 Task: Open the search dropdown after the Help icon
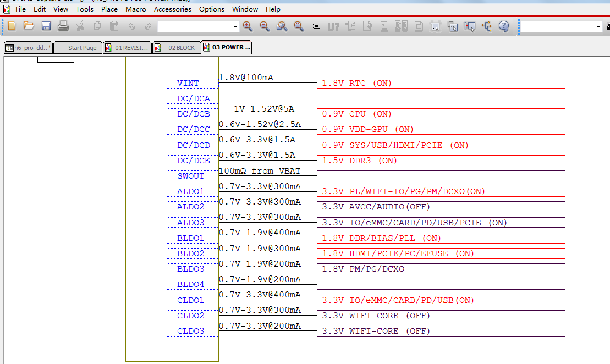[598, 27]
